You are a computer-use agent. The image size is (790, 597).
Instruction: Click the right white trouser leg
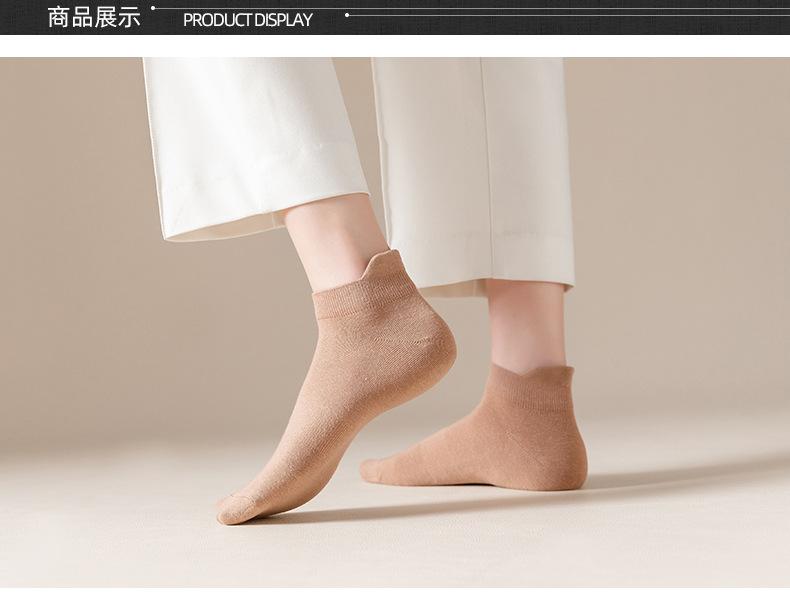pos(470,160)
